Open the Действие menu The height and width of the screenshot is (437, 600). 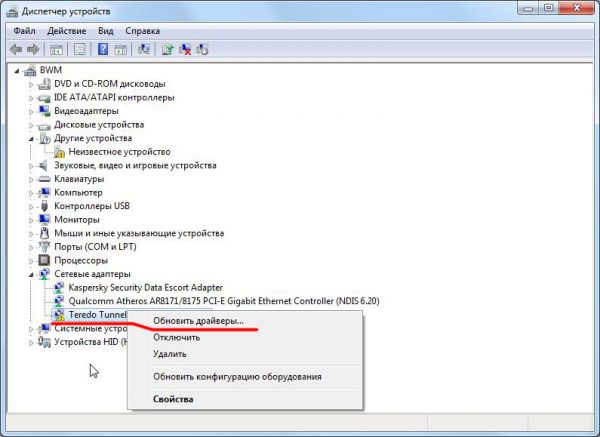point(67,31)
